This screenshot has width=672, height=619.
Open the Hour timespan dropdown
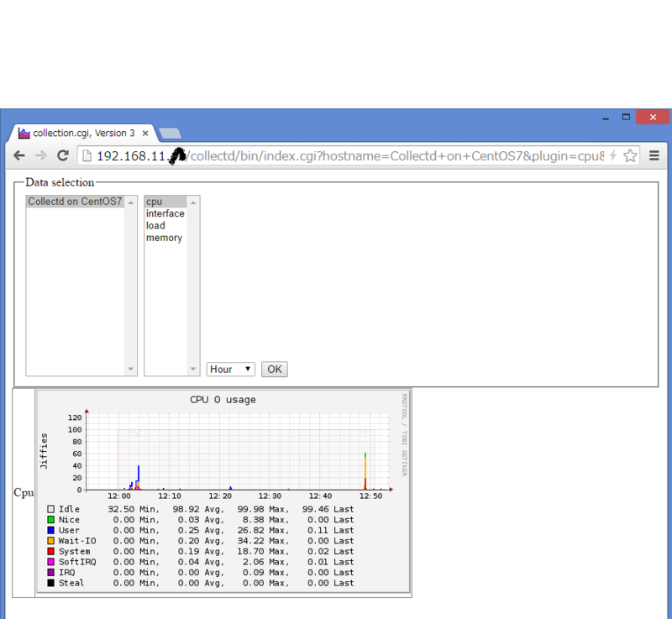click(230, 370)
